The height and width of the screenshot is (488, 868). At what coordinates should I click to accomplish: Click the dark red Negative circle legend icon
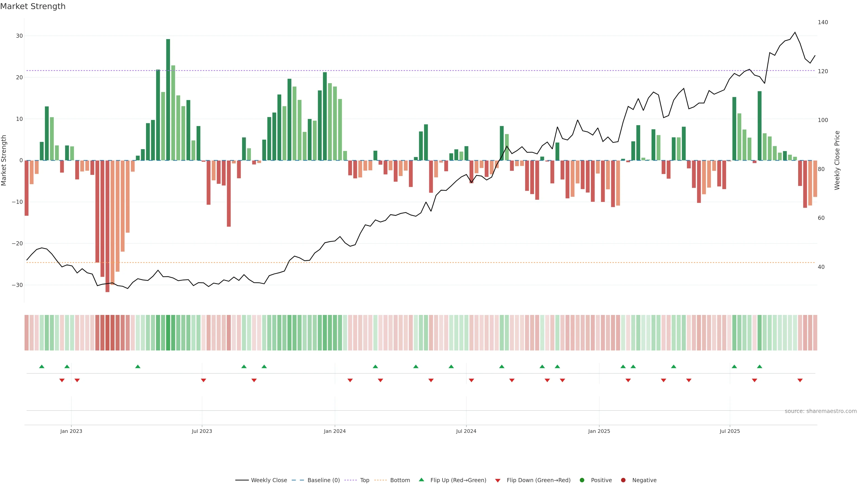(x=623, y=480)
